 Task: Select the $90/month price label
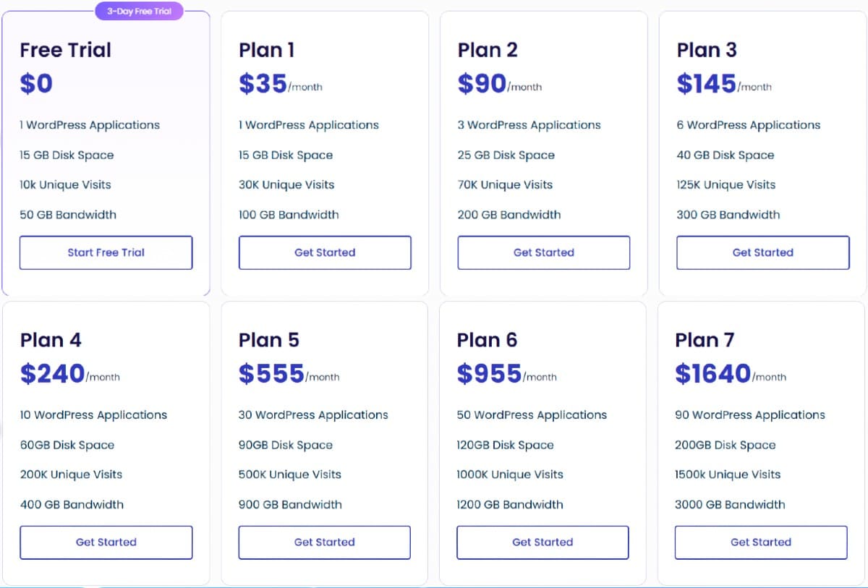[499, 85]
